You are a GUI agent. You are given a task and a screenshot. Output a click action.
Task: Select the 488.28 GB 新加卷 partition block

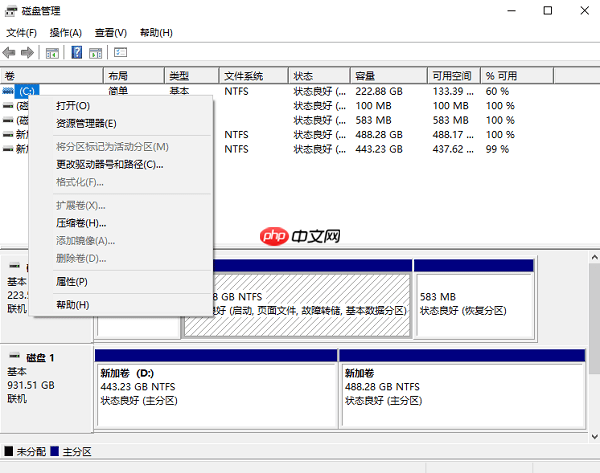pos(463,388)
